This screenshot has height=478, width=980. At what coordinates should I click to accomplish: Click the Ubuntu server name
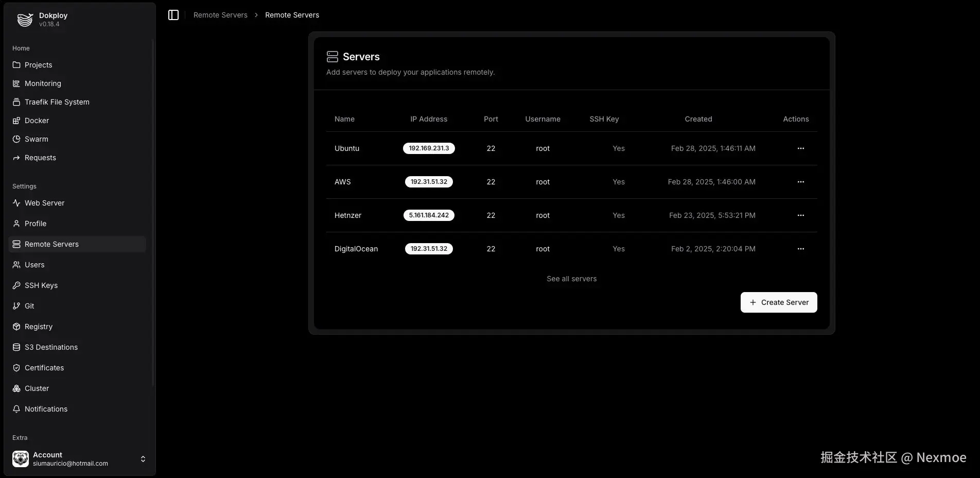347,148
